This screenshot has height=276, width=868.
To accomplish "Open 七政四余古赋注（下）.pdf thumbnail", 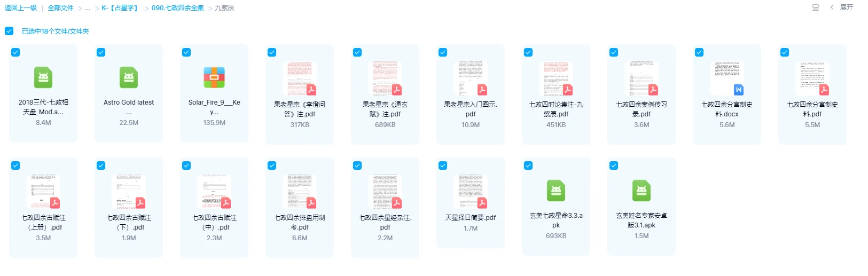I will pos(129,192).
